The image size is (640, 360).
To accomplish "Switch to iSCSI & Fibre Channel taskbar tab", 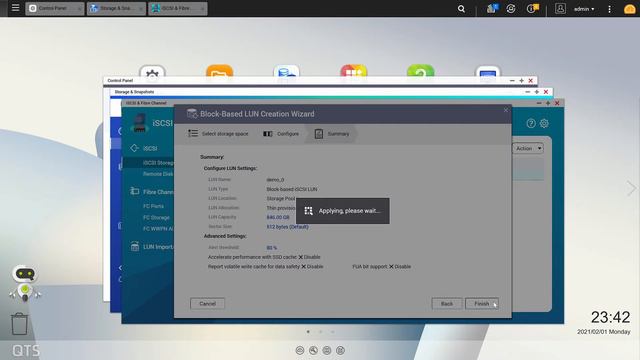I will pyautogui.click(x=178, y=8).
